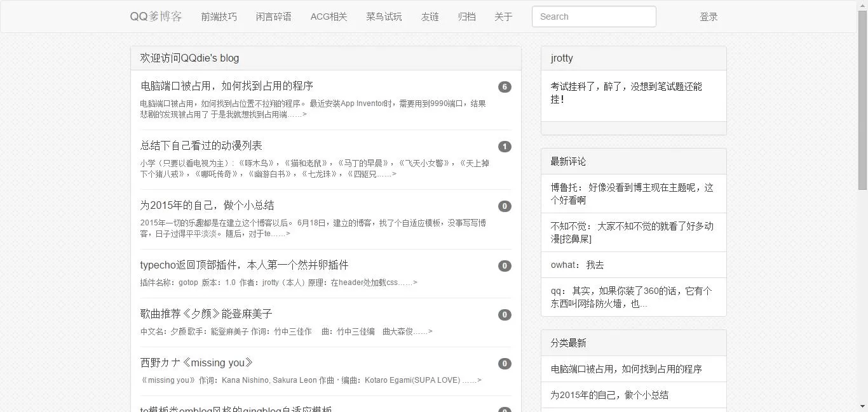Click the comment count badge showing 6
868x412 pixels.
pyautogui.click(x=505, y=87)
